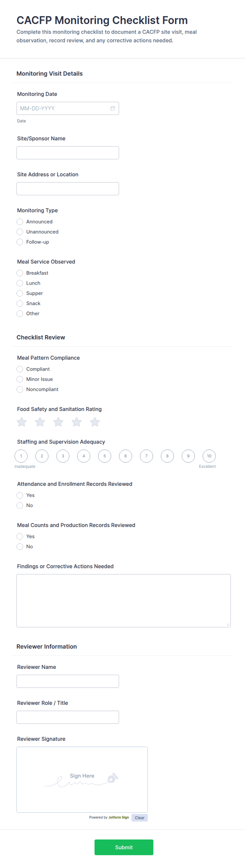Open the calendar picker icon for Monitoring Date

click(x=113, y=109)
